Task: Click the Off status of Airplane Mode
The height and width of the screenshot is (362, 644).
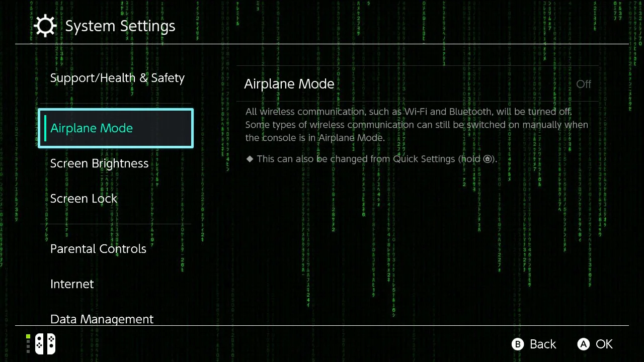Action: [584, 84]
